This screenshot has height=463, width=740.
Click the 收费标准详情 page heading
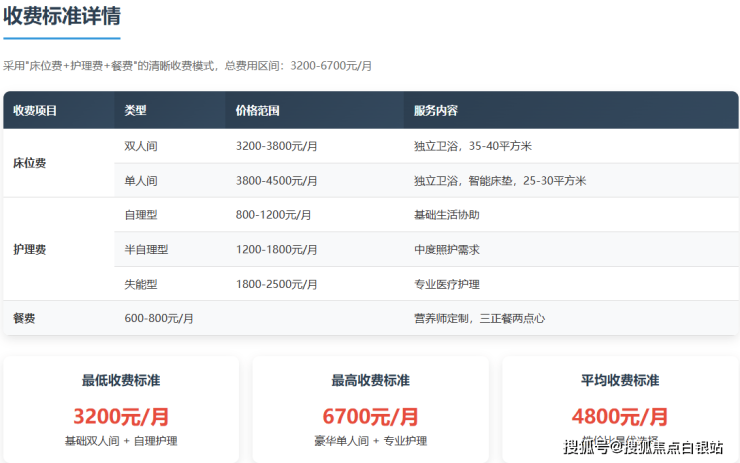62,17
